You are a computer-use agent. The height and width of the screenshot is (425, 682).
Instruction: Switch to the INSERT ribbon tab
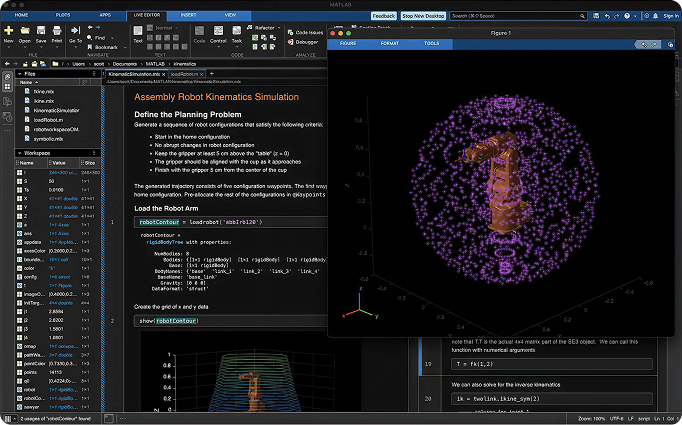[188, 15]
